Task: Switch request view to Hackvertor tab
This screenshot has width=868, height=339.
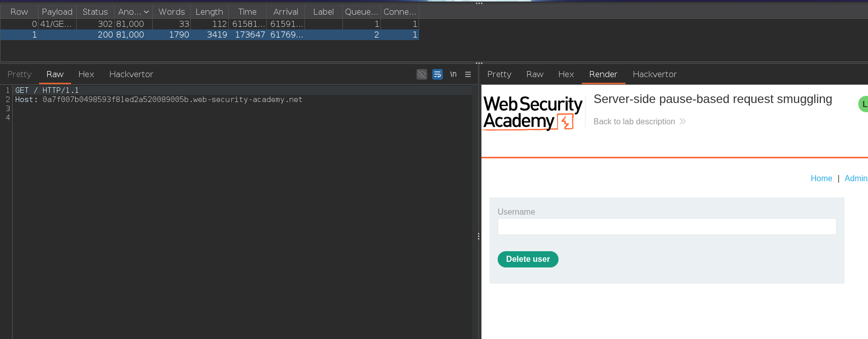Action: (131, 74)
